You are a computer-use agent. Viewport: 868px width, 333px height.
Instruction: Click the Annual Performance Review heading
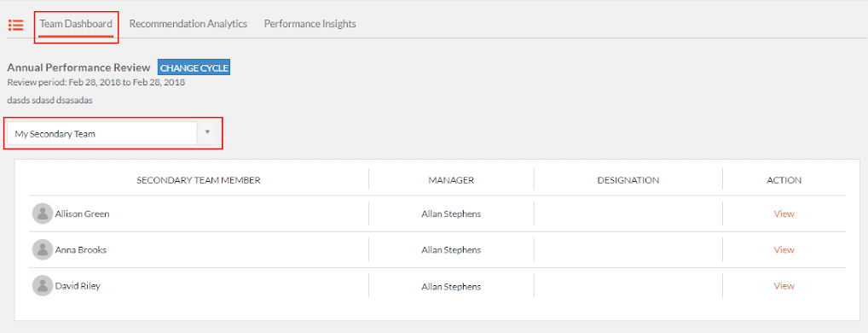[x=78, y=67]
